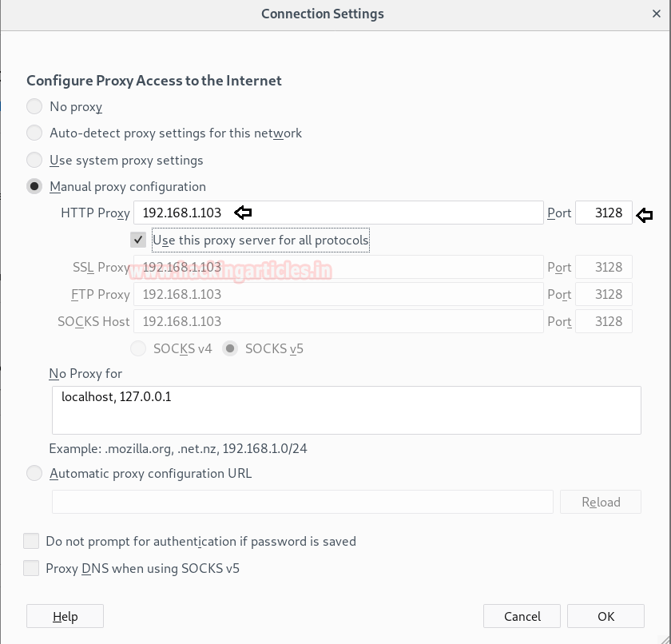The height and width of the screenshot is (644, 671).
Task: Uncheck Use this proxy server for all protocols
Action: [x=138, y=240]
